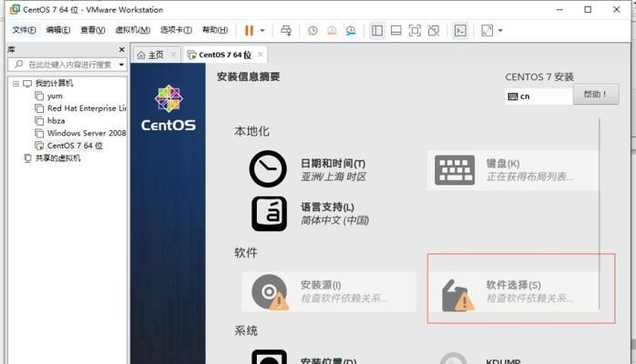
Task: Select the hbza virtual machine
Action: [x=56, y=121]
